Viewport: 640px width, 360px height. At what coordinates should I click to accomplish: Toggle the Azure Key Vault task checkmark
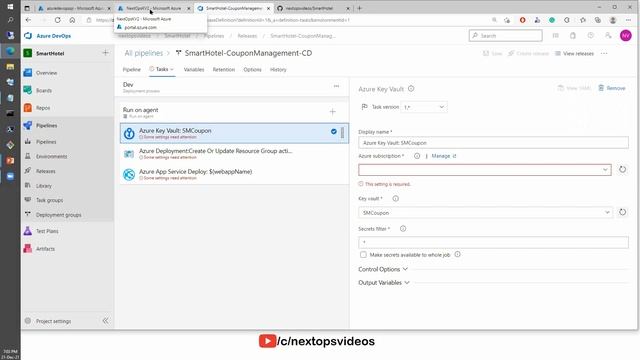point(333,131)
